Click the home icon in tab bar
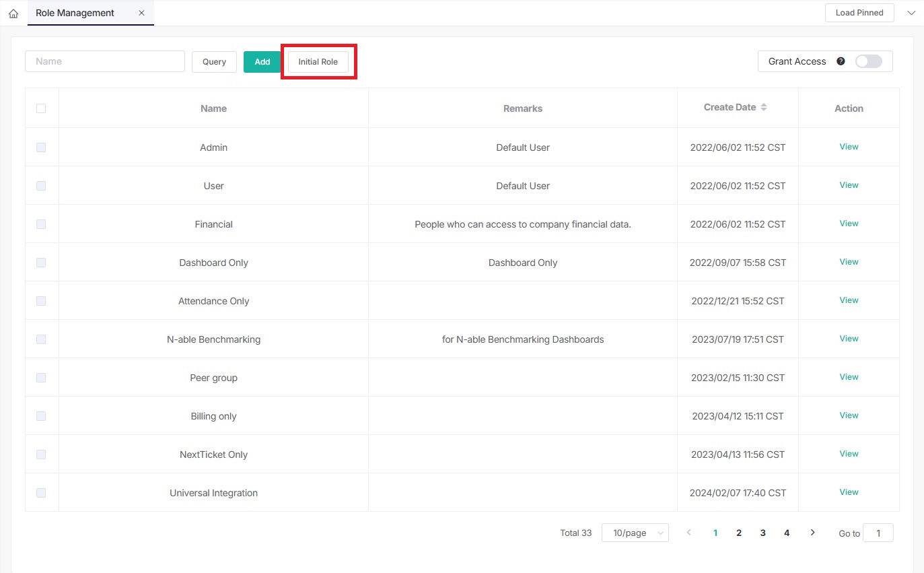This screenshot has height=573, width=924. pyautogui.click(x=13, y=13)
